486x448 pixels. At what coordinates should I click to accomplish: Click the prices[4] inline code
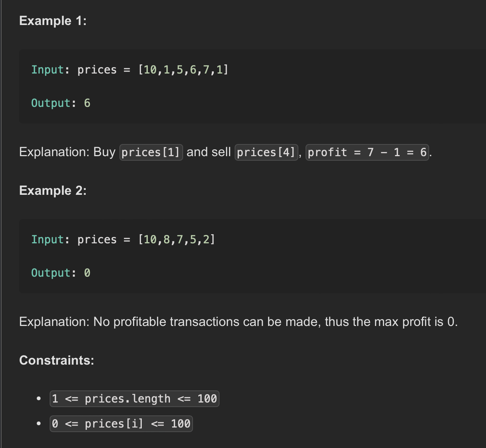266,152
